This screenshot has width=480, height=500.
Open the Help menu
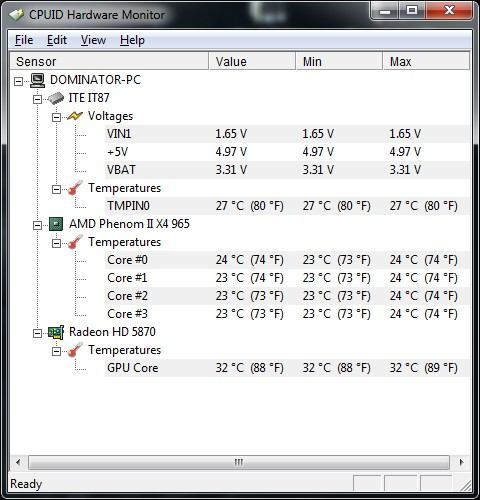pos(132,40)
